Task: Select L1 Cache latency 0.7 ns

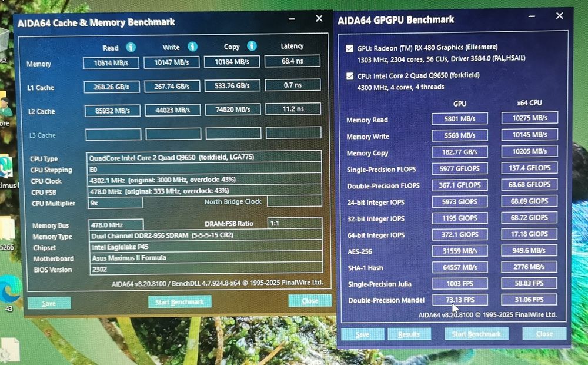Action: [x=293, y=85]
